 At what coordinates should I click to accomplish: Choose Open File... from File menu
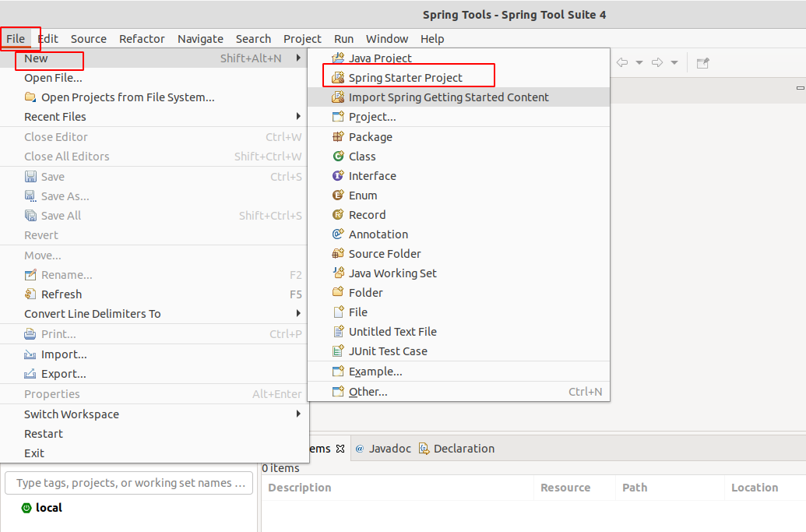[x=155, y=78]
